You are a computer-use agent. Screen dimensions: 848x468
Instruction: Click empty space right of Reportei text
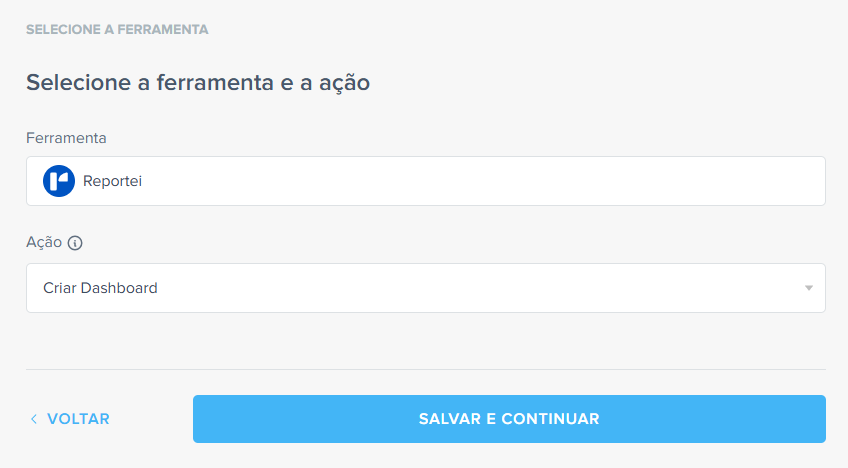(x=480, y=181)
